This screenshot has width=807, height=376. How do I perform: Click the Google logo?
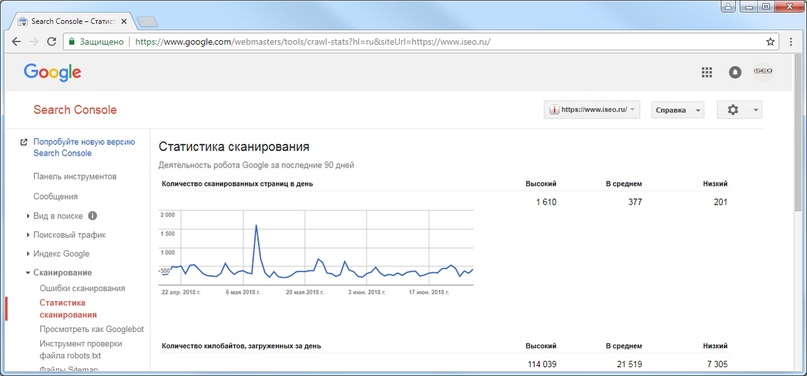pyautogui.click(x=52, y=73)
